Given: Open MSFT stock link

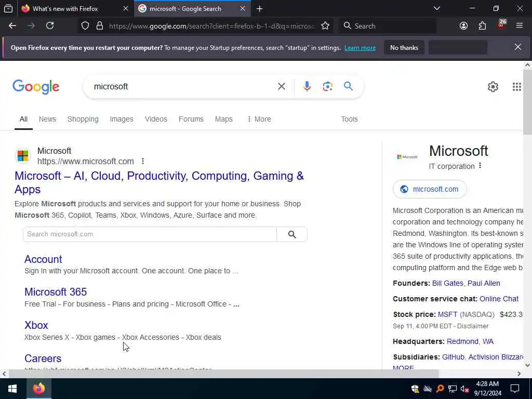Looking at the screenshot, I should pyautogui.click(x=447, y=314).
